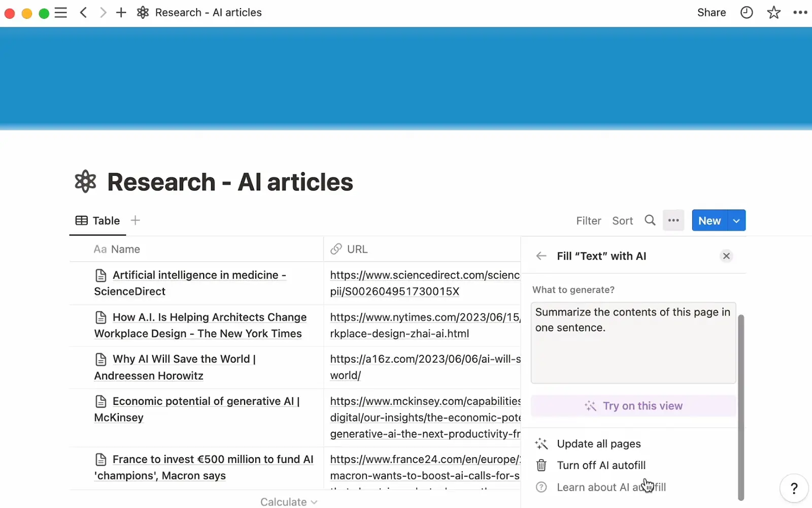Switch to the Table view tab
Viewport: 812px width, 508px height.
click(97, 220)
